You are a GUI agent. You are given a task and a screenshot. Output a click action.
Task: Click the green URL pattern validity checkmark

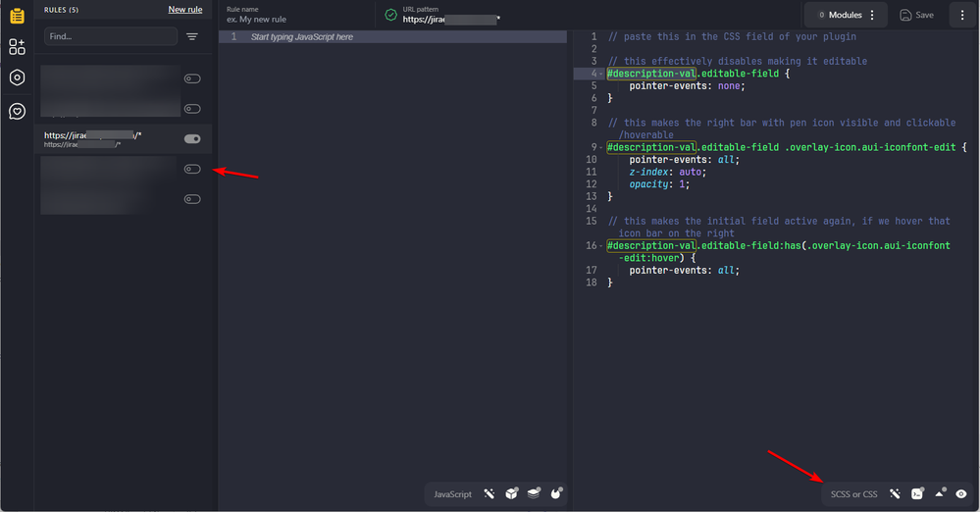[x=390, y=15]
